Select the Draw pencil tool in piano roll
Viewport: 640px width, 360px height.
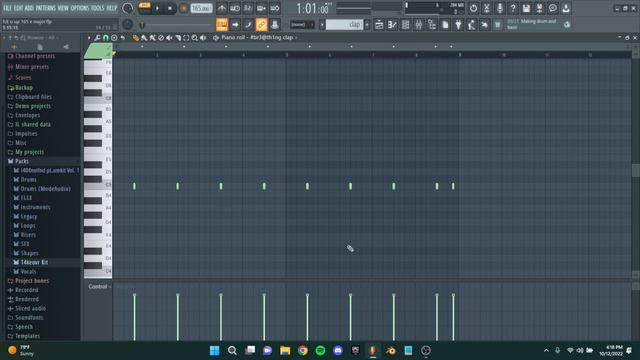[x=136, y=38]
